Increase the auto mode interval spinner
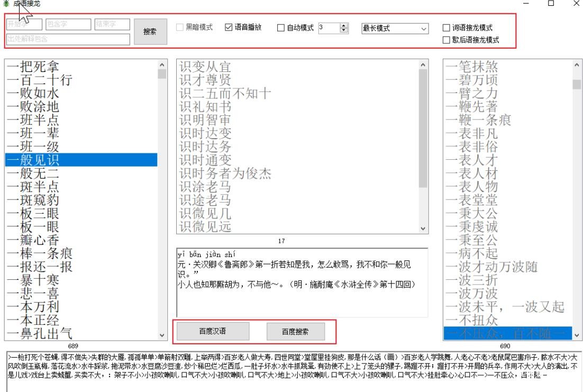The width and height of the screenshot is (583, 392). [x=344, y=26]
